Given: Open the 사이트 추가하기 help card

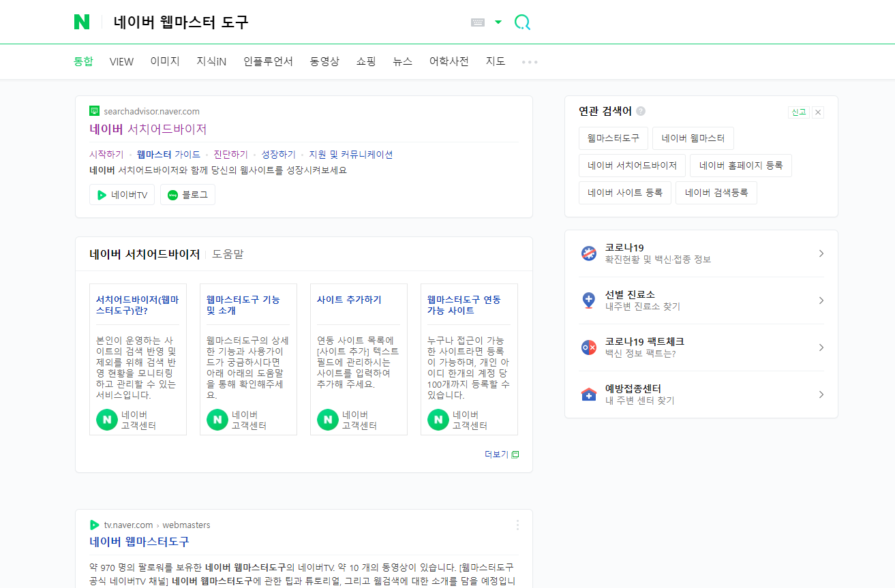Looking at the screenshot, I should click(x=349, y=300).
